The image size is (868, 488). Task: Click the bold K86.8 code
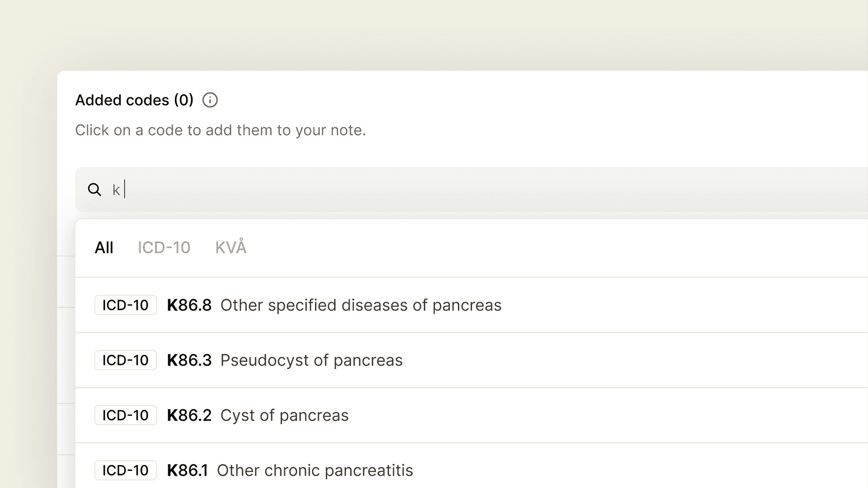pos(189,305)
